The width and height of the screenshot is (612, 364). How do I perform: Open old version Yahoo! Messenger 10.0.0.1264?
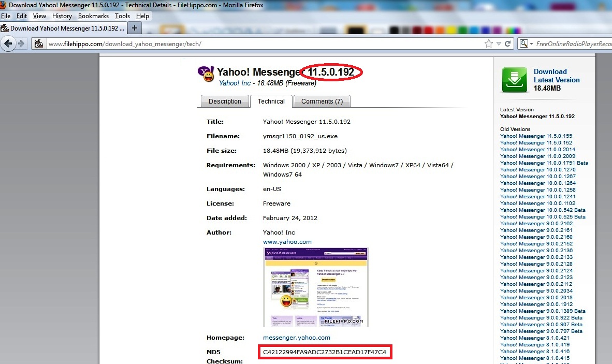click(538, 183)
